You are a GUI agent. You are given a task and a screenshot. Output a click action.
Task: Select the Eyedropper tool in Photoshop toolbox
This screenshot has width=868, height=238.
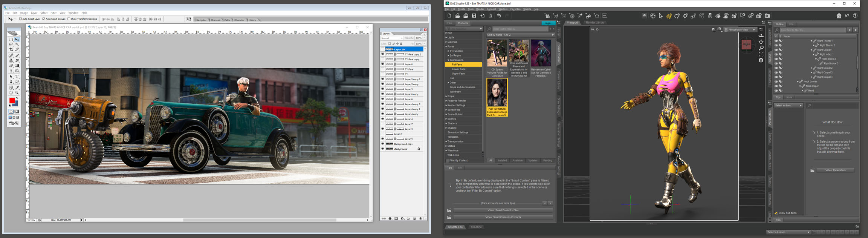point(17,87)
